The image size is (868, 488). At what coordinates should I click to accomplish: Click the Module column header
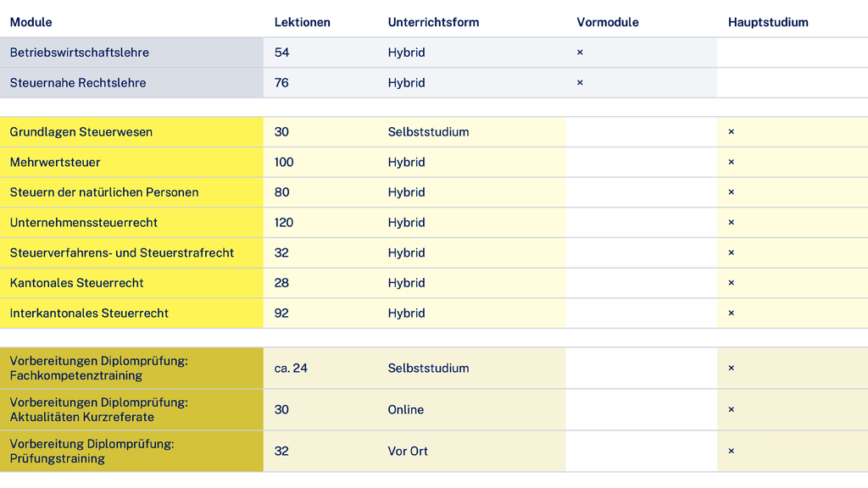(31, 22)
